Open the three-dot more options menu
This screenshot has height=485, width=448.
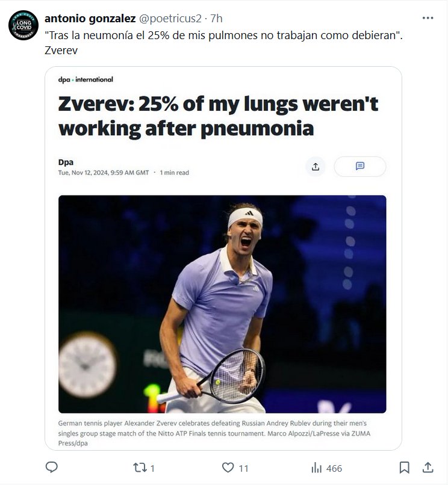[x=428, y=18]
